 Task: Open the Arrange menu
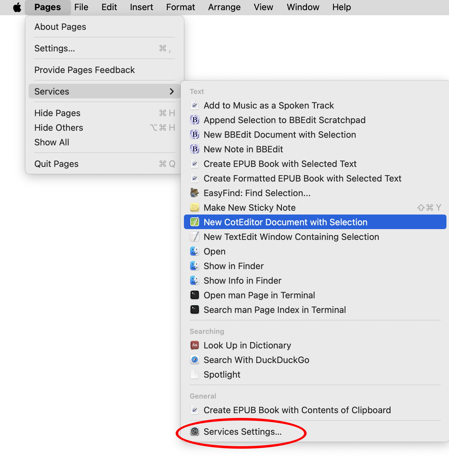coord(224,7)
